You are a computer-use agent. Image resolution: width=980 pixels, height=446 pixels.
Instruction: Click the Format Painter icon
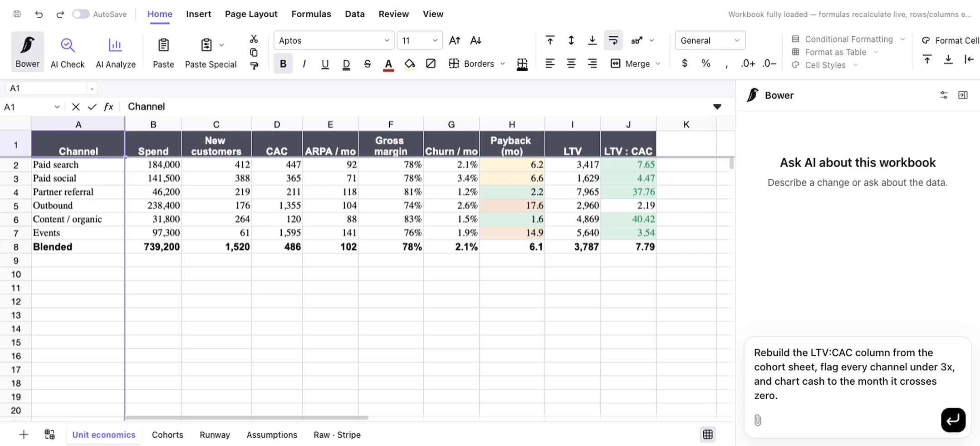(254, 66)
